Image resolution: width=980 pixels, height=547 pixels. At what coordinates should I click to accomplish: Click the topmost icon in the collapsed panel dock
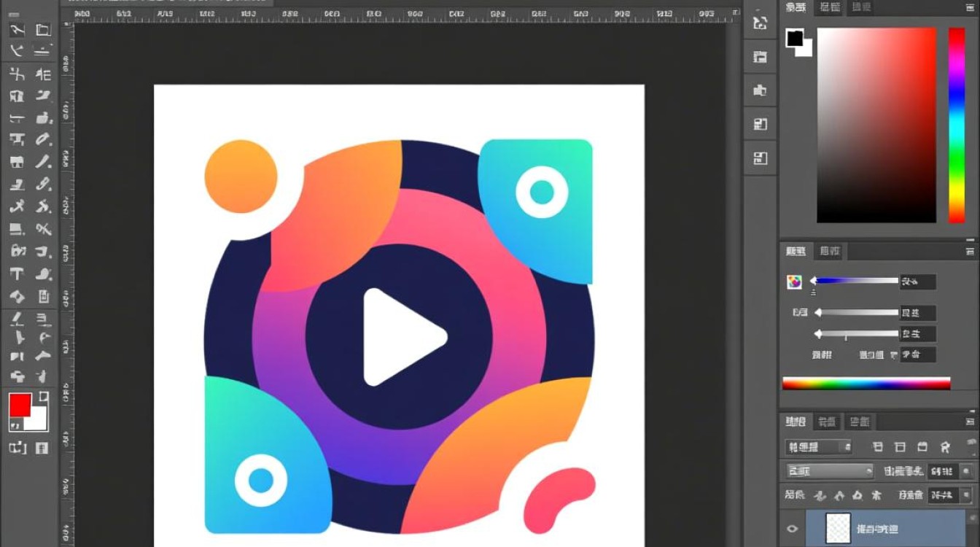pos(760,23)
